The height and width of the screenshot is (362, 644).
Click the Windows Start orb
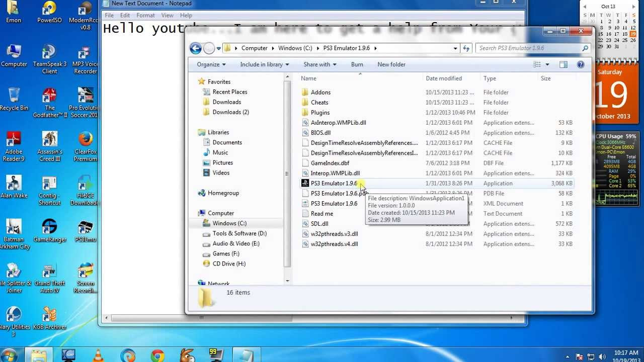(10, 355)
